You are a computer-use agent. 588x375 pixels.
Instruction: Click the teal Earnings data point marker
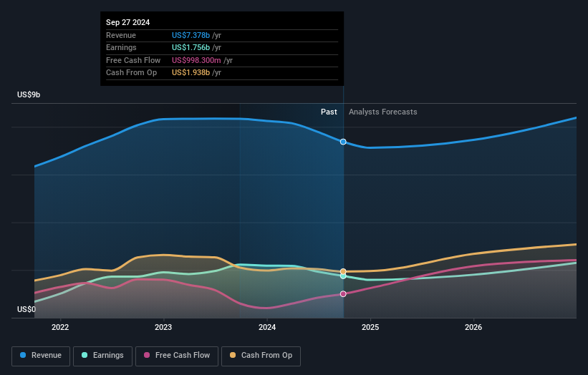343,276
